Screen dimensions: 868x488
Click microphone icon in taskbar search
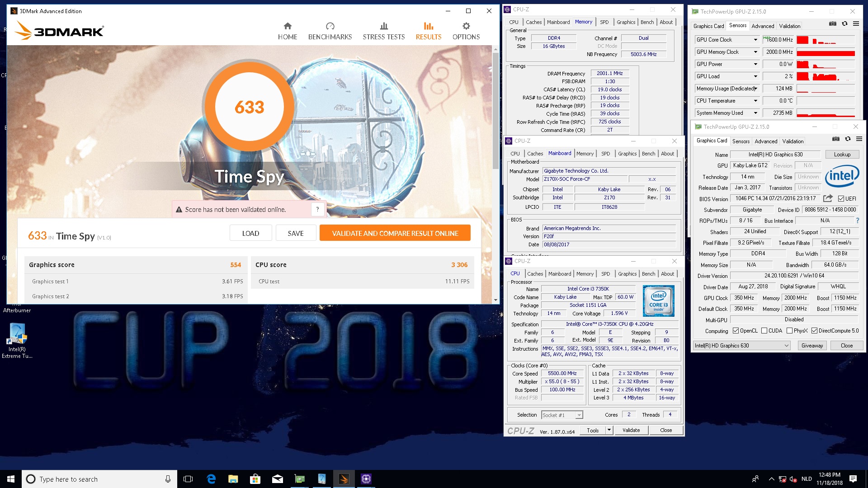168,479
